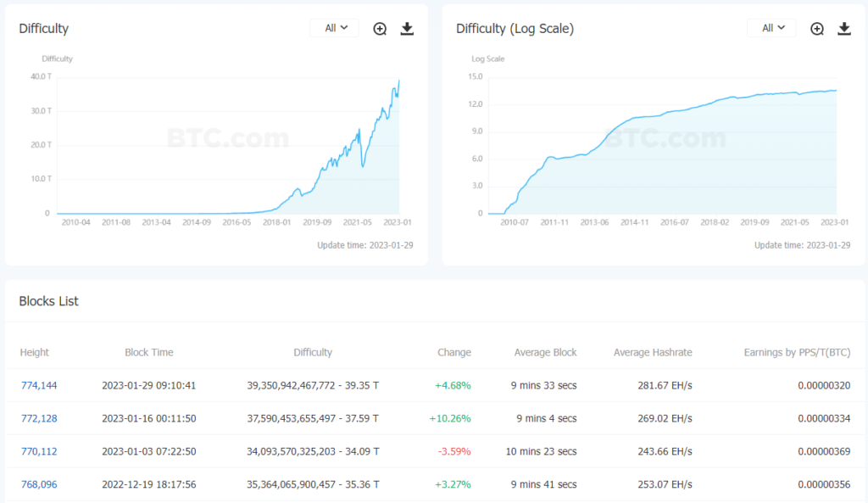Open block height 774,144
Image resolution: width=868 pixels, height=503 pixels.
pos(39,385)
